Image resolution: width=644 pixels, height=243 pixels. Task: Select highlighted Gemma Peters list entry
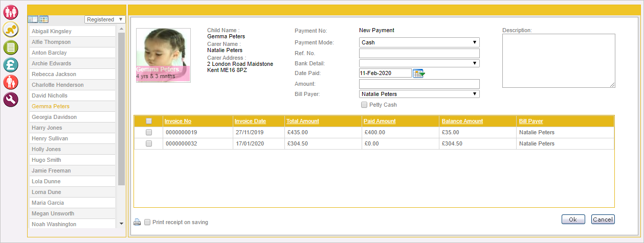pos(72,106)
